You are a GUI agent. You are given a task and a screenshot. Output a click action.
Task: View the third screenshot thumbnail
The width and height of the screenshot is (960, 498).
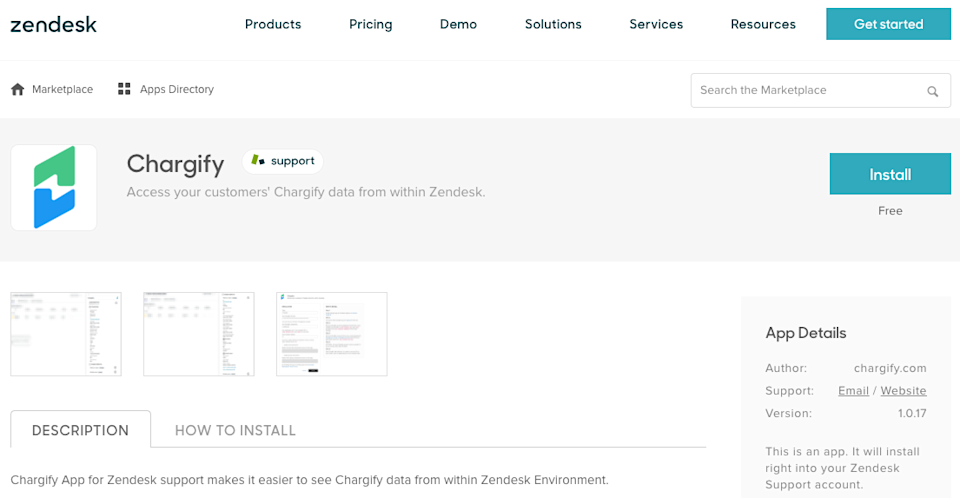(x=331, y=334)
